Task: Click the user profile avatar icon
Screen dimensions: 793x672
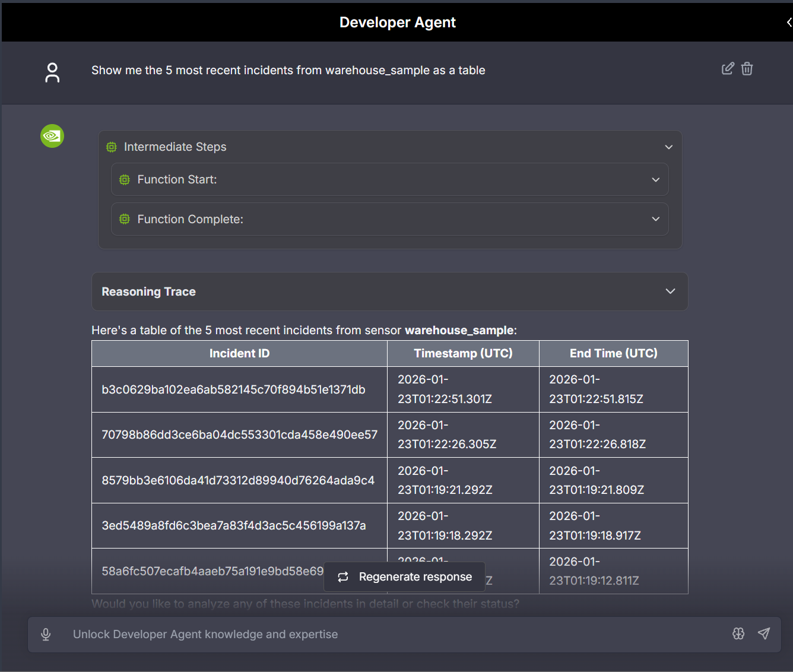Action: click(x=52, y=72)
